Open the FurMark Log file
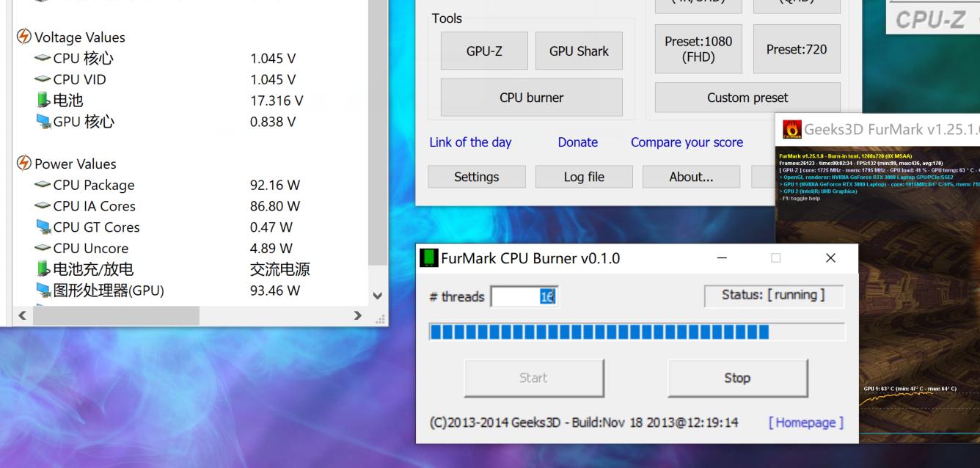This screenshot has height=468, width=980. click(x=584, y=177)
